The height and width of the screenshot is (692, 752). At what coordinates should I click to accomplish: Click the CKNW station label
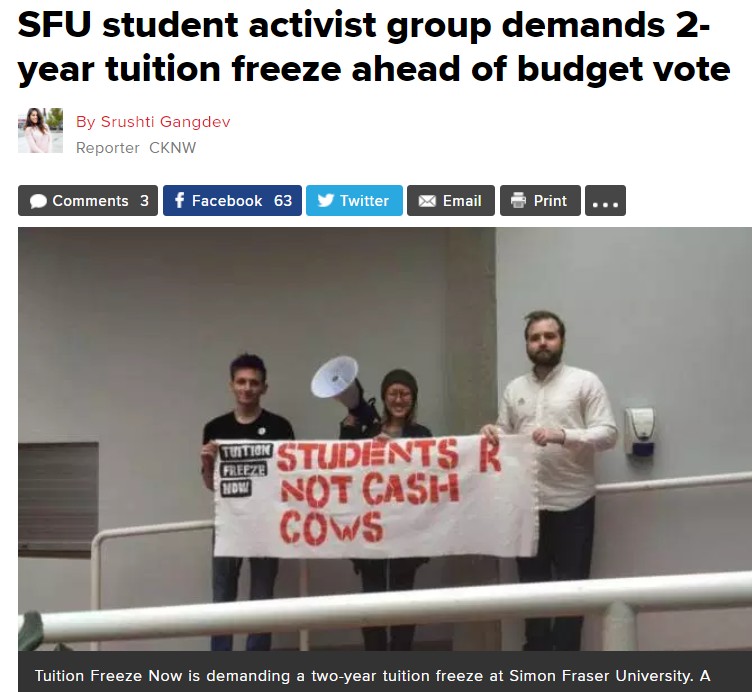(173, 148)
